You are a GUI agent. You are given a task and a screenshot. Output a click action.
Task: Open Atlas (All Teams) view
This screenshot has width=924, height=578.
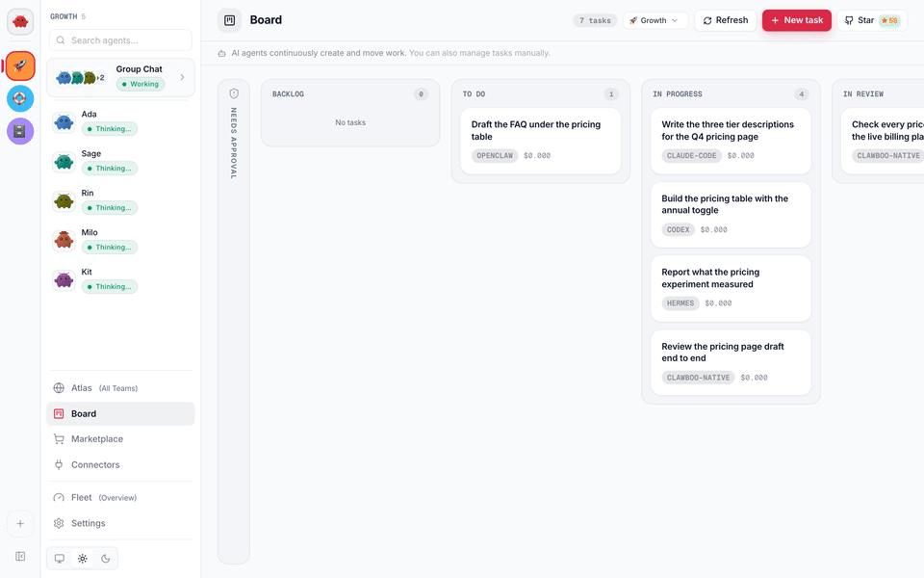point(120,388)
